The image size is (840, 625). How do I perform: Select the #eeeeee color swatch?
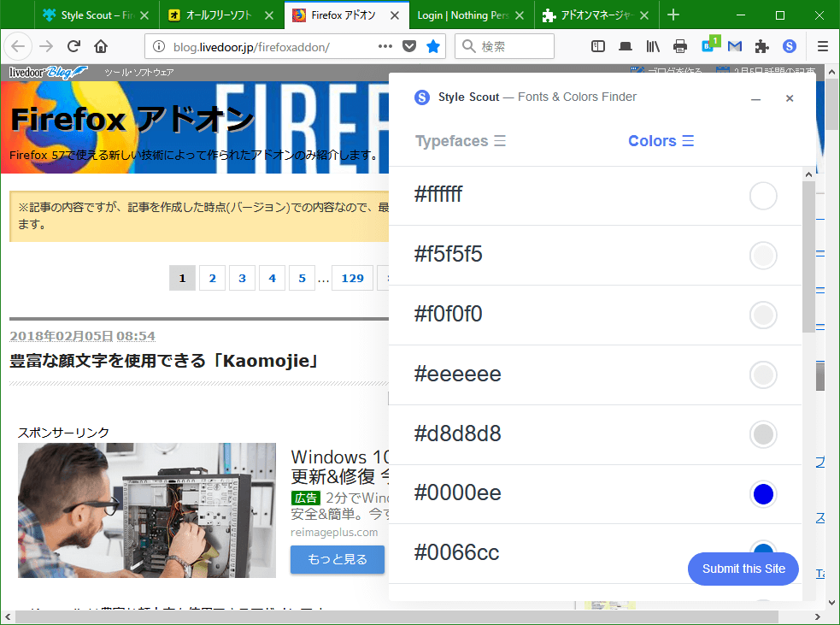763,374
